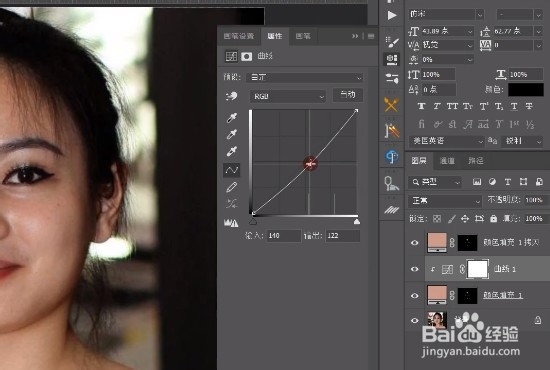Open the 正常 blend mode dropdown
550x370 pixels.
click(445, 201)
